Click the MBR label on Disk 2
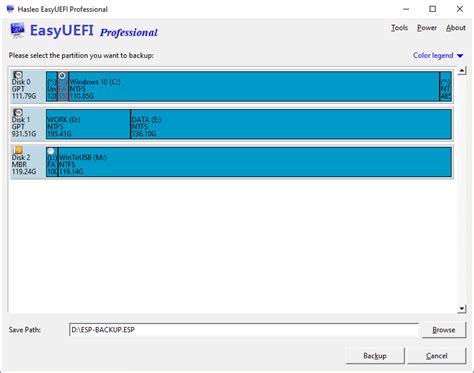Screen dimensions: 474x373 coord(19,165)
